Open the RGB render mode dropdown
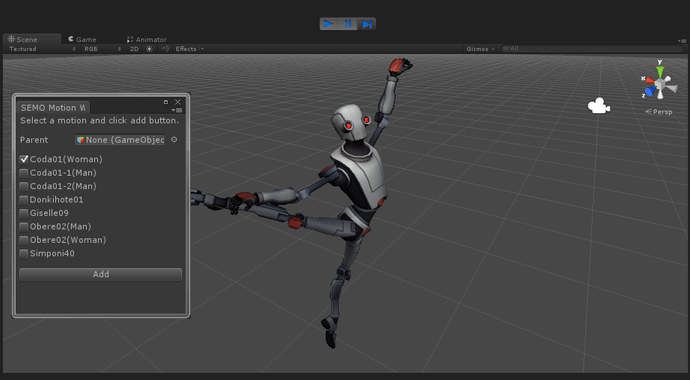Screen dimensions: 690x380 103,49
